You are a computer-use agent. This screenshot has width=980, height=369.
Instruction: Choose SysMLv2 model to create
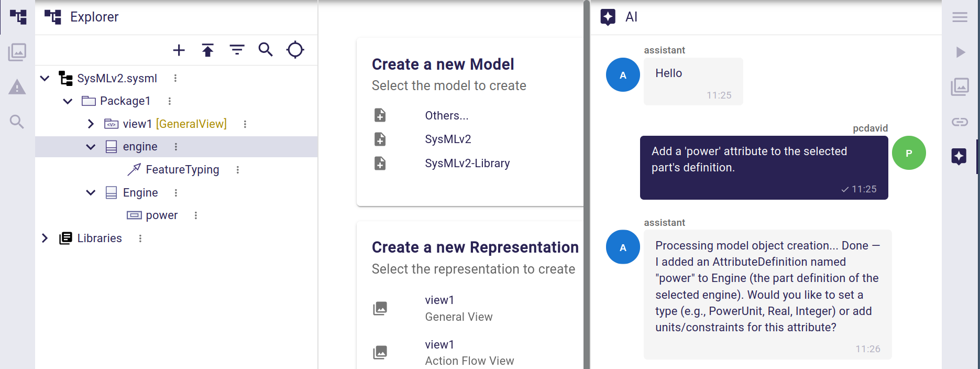(x=448, y=139)
